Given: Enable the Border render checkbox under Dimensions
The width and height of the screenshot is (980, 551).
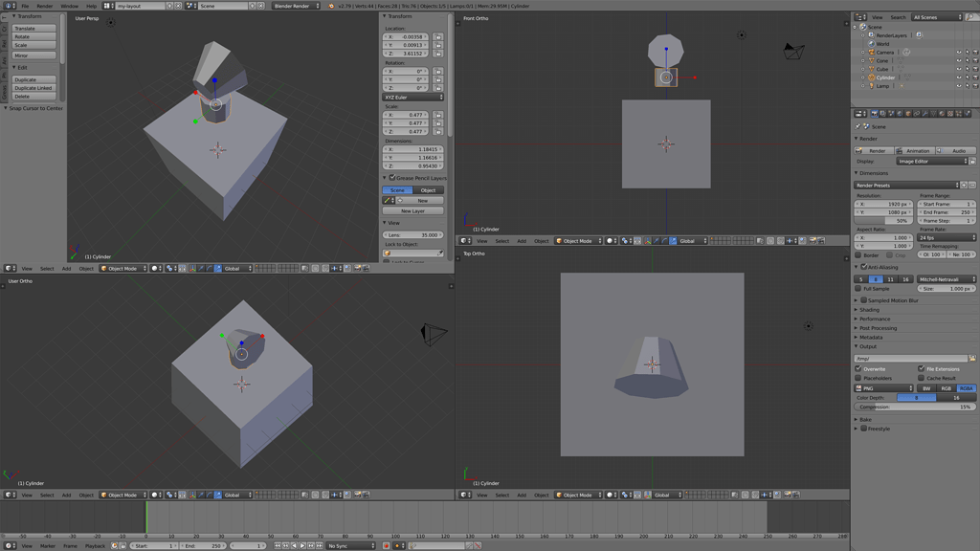Looking at the screenshot, I should (x=858, y=255).
